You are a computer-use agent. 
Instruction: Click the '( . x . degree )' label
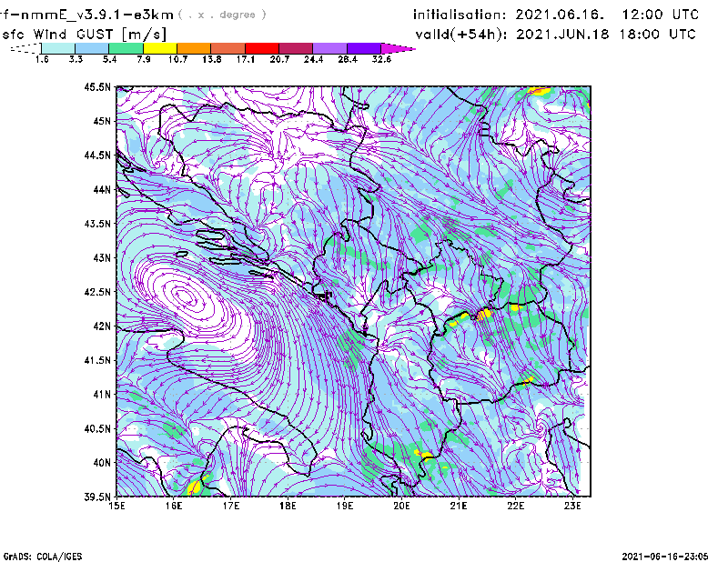pyautogui.click(x=222, y=15)
